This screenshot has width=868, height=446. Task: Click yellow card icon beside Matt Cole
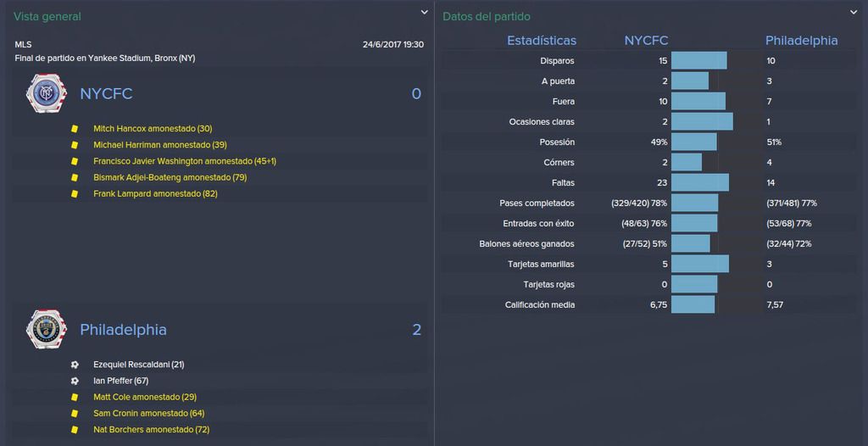(75, 397)
